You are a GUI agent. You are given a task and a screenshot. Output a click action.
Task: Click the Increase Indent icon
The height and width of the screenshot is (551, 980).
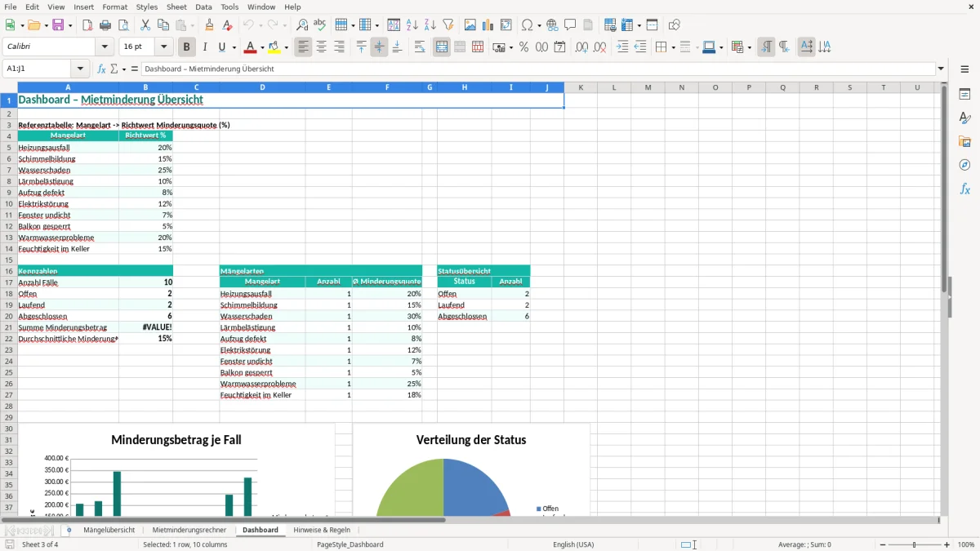click(x=622, y=47)
